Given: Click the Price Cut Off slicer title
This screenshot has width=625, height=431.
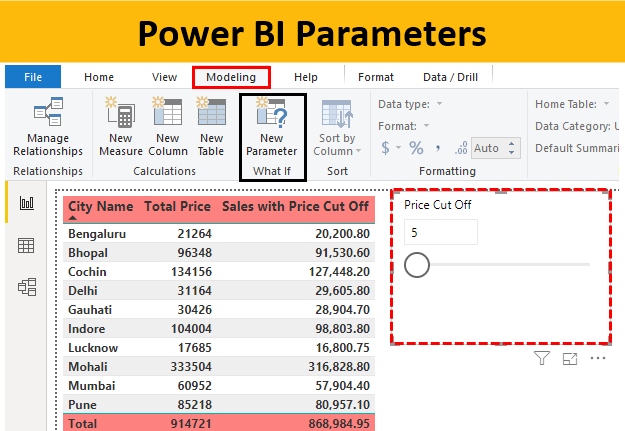Looking at the screenshot, I should (x=438, y=205).
